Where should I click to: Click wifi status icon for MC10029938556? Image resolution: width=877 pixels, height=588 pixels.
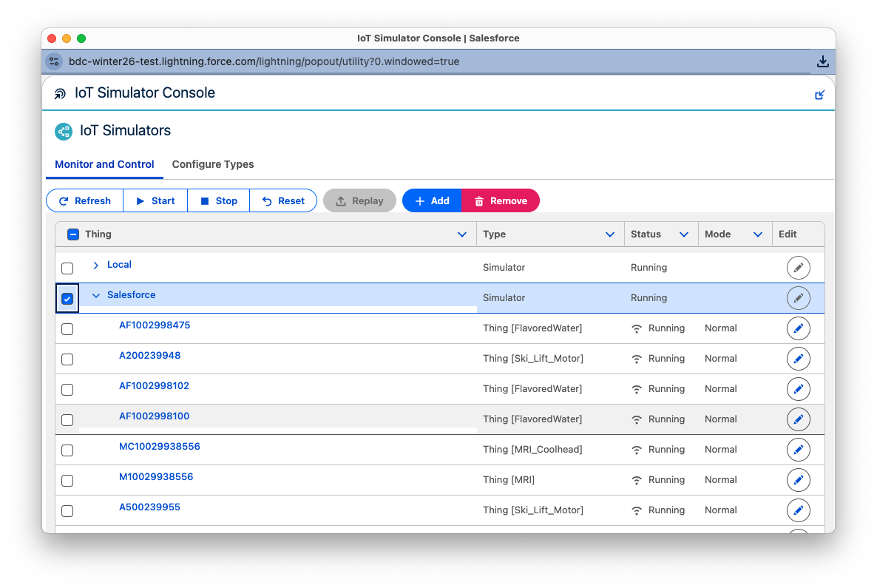click(637, 449)
